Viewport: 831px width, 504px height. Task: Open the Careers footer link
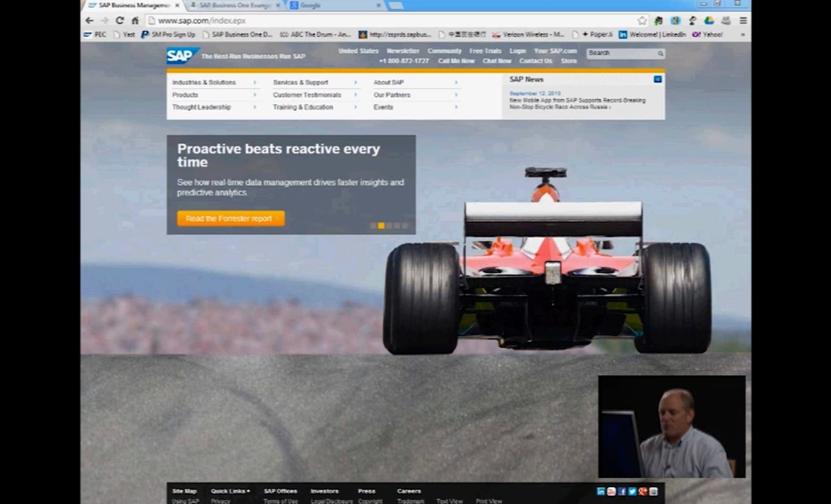point(409,491)
